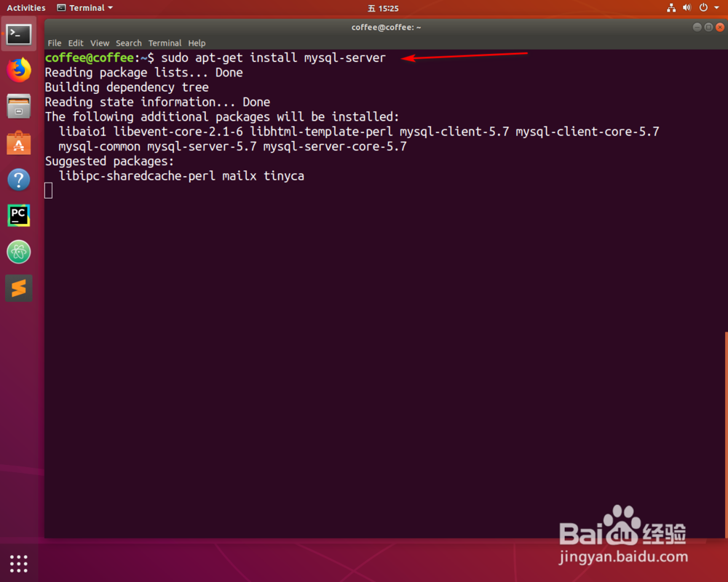Open Firefox from the dock
Viewport: 728px width, 582px height.
[18, 70]
